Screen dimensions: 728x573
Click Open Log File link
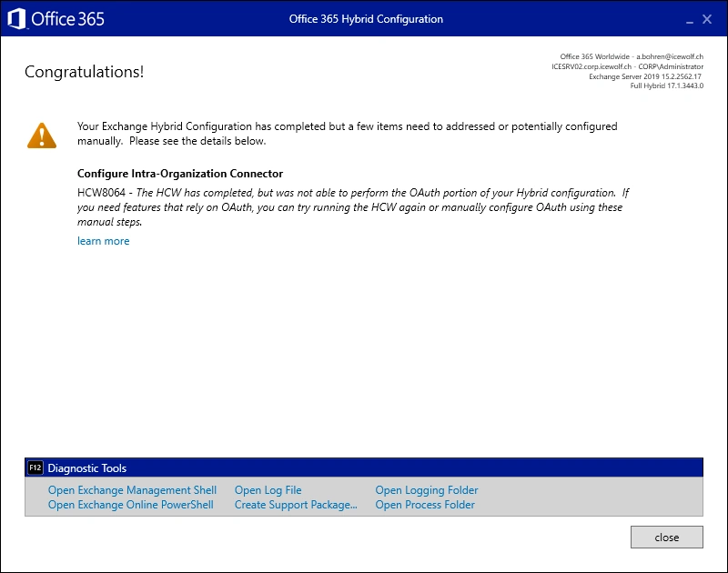[268, 490]
